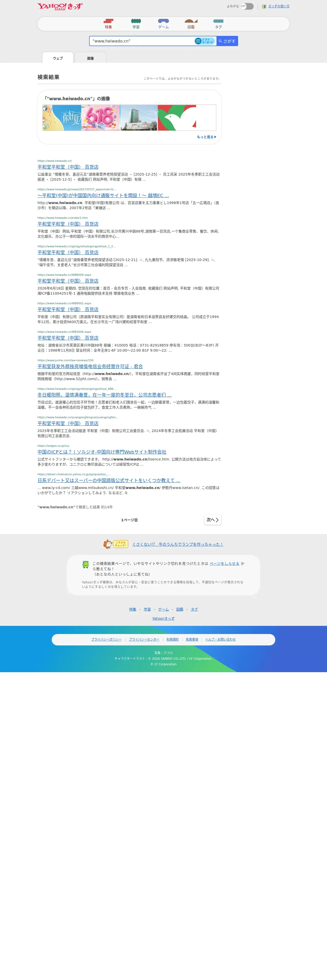Click the ページをしらせる report link
Screen dimensions: 327x980
point(224,564)
